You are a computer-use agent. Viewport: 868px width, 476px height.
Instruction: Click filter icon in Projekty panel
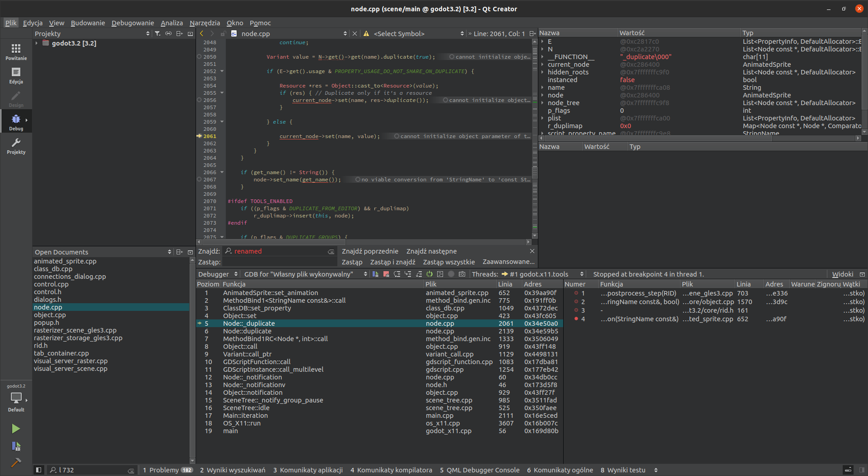(158, 34)
